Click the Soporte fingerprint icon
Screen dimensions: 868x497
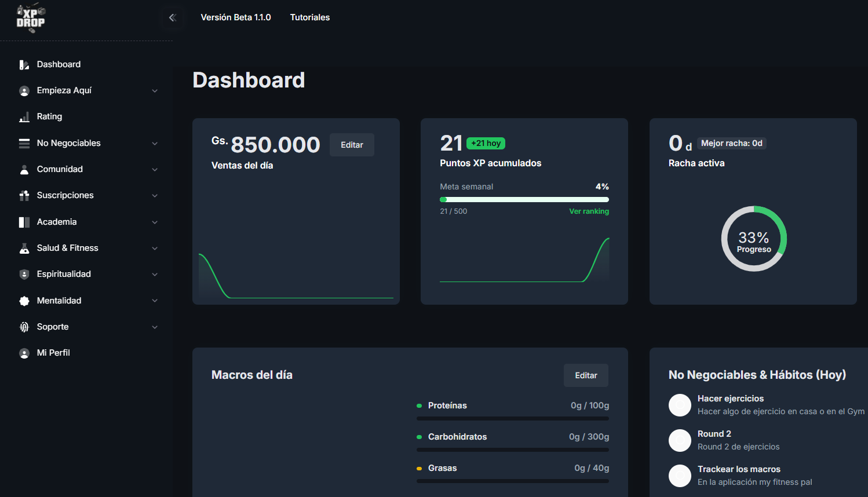coord(24,327)
